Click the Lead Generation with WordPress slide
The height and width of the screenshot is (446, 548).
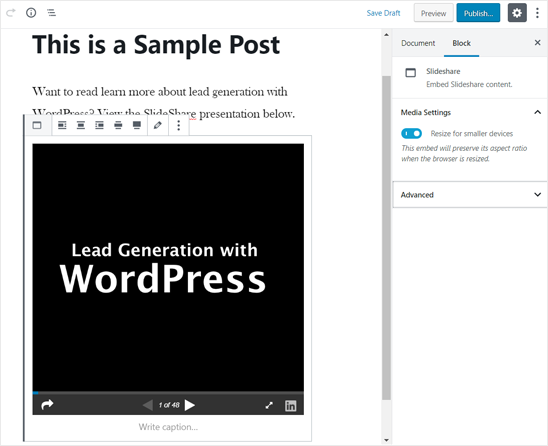(x=168, y=267)
